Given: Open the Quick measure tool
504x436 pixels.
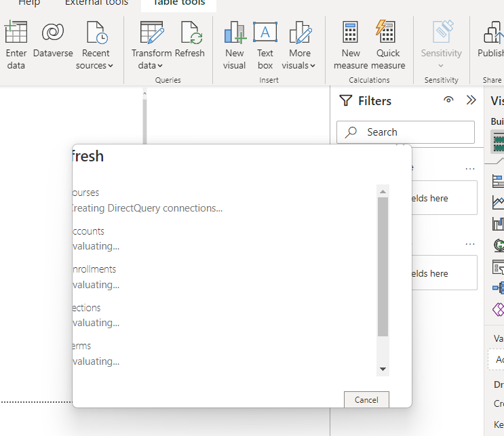Looking at the screenshot, I should (x=386, y=31).
